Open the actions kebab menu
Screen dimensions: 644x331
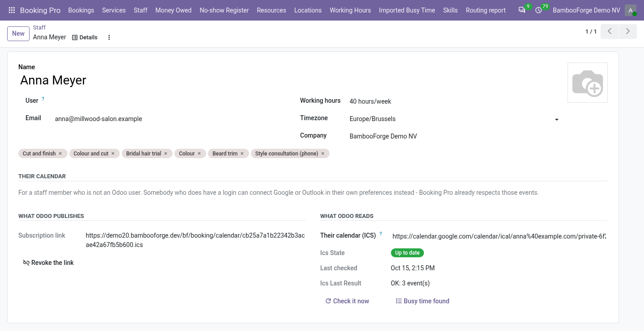pyautogui.click(x=109, y=38)
